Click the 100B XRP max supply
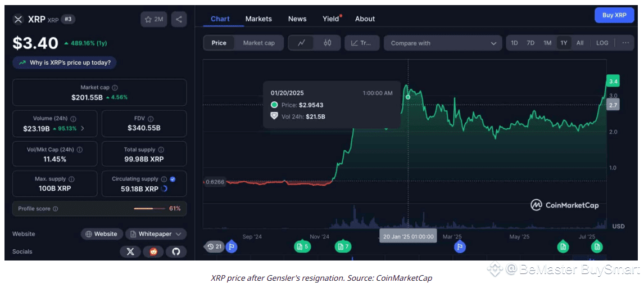The height and width of the screenshot is (283, 644). pos(55,189)
